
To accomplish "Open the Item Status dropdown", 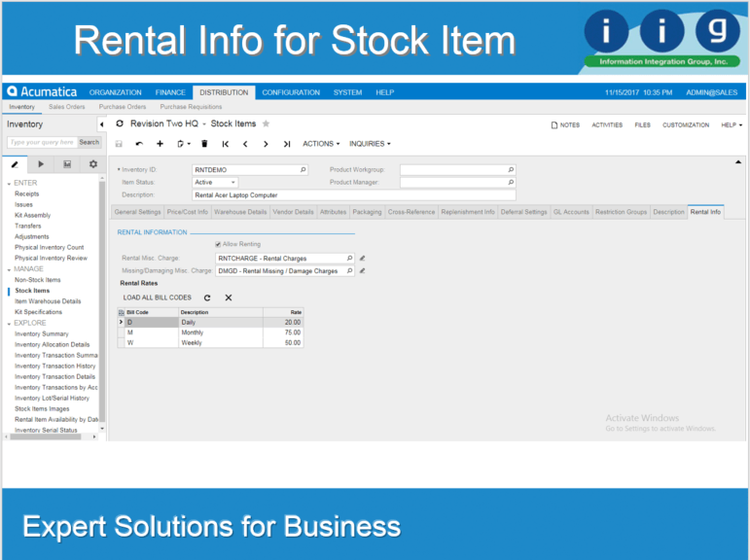I will (x=232, y=182).
